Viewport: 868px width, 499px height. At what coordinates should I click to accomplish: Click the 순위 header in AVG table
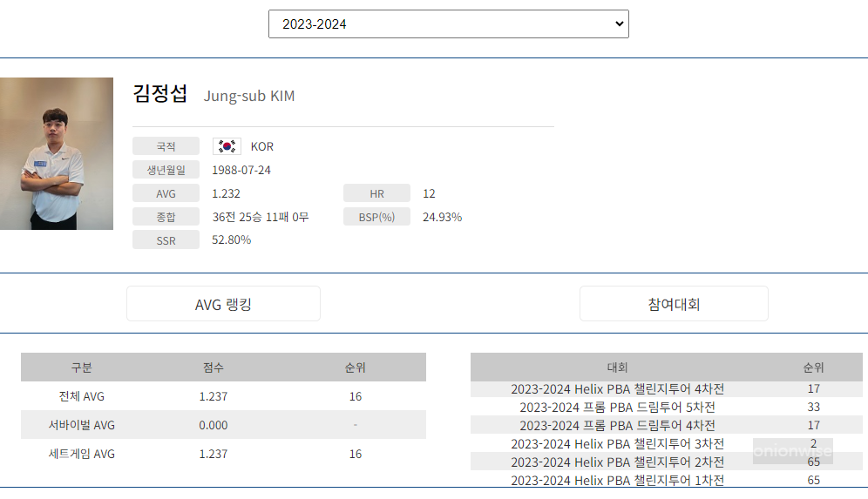pos(356,368)
